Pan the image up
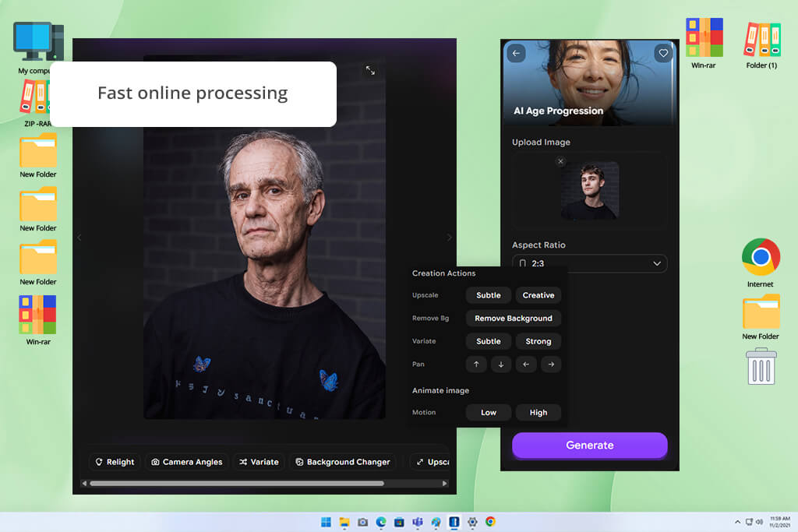Image resolution: width=798 pixels, height=532 pixels. point(476,365)
